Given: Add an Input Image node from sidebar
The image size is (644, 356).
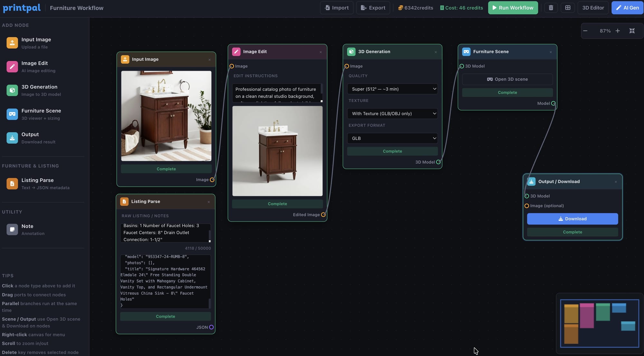Looking at the screenshot, I should click(36, 43).
